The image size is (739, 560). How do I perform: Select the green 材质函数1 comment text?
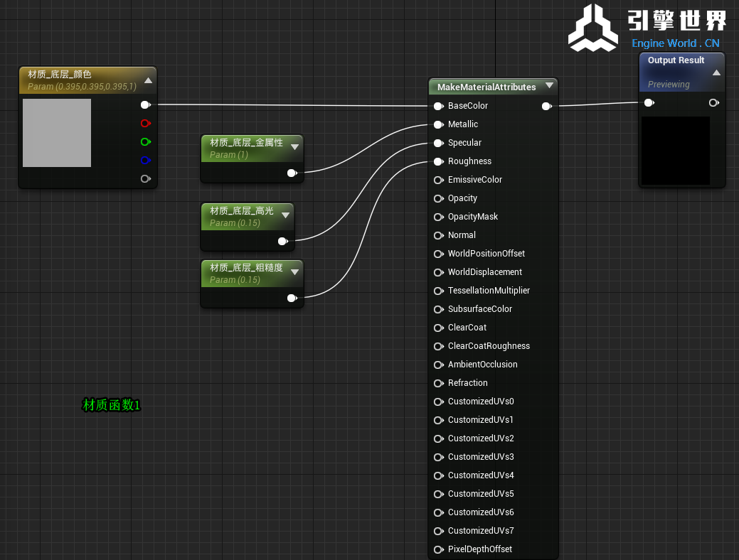[x=112, y=405]
